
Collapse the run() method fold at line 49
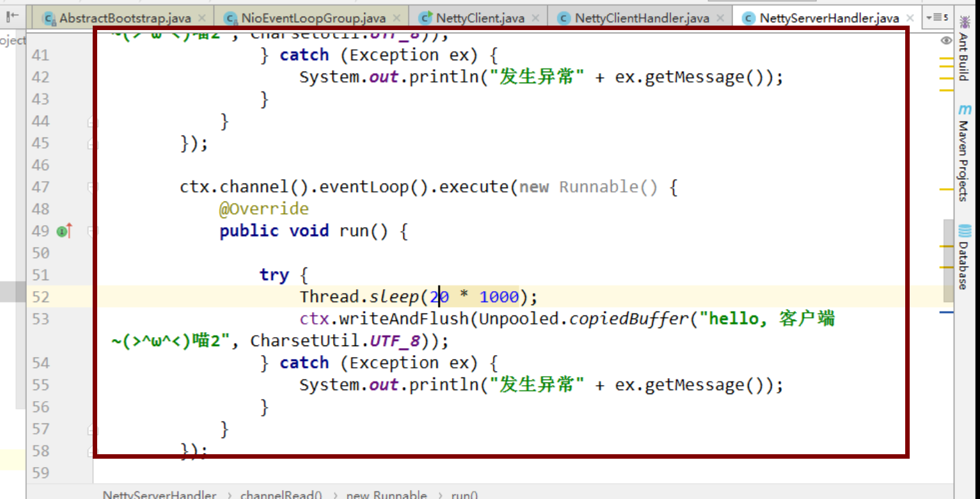pyautogui.click(x=93, y=231)
